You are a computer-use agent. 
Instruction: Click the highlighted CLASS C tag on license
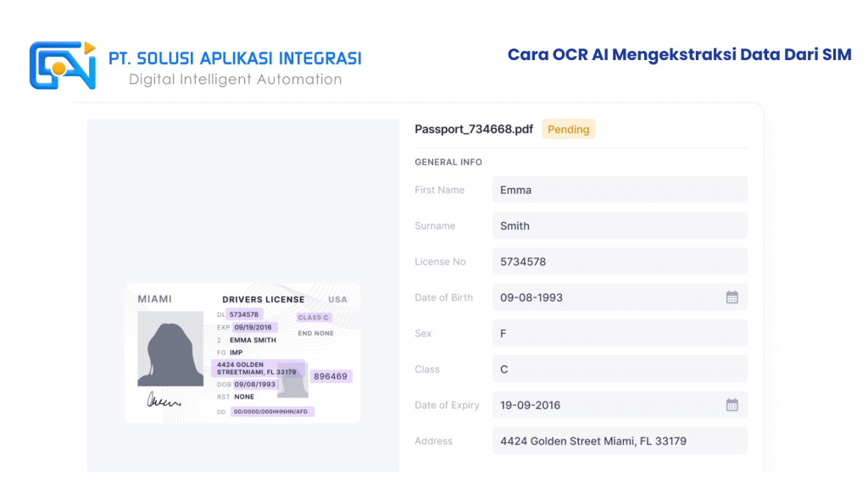pyautogui.click(x=313, y=318)
